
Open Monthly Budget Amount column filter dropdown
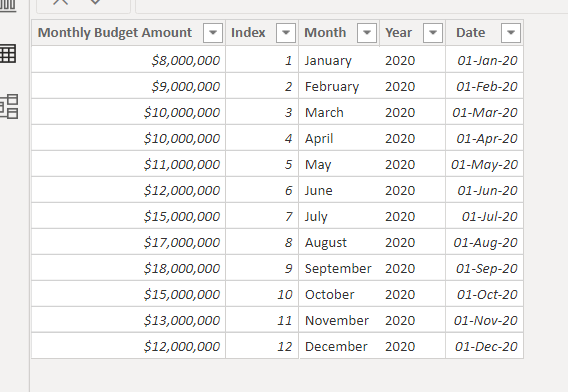coord(213,33)
